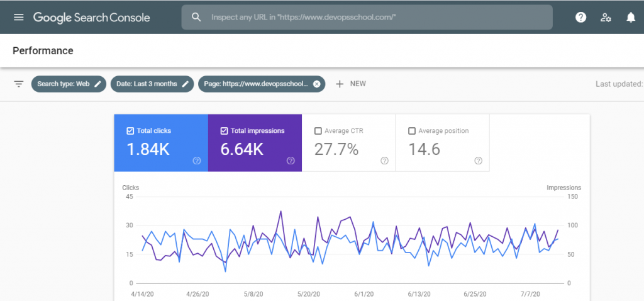Screen dimensions: 644x301
Task: Enable the Average CTR checkbox
Action: click(318, 131)
